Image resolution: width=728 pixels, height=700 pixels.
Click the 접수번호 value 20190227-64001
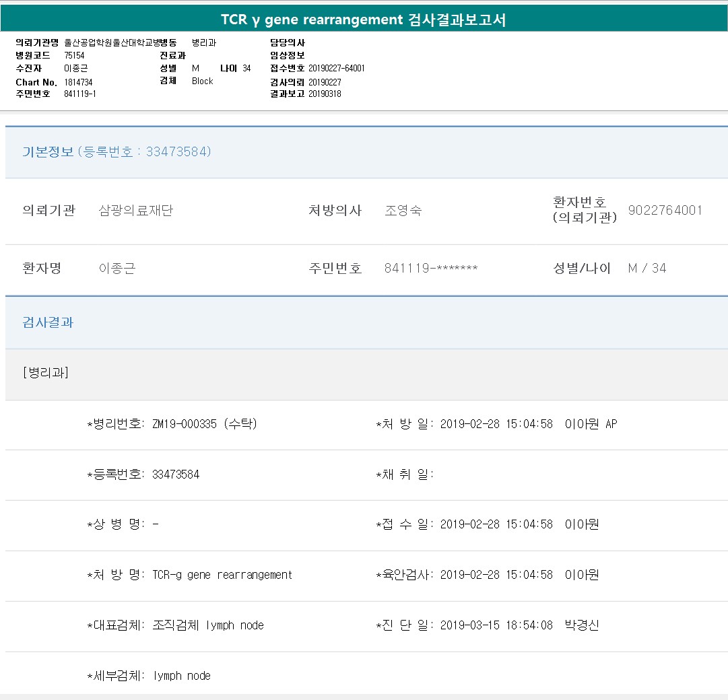pos(336,69)
